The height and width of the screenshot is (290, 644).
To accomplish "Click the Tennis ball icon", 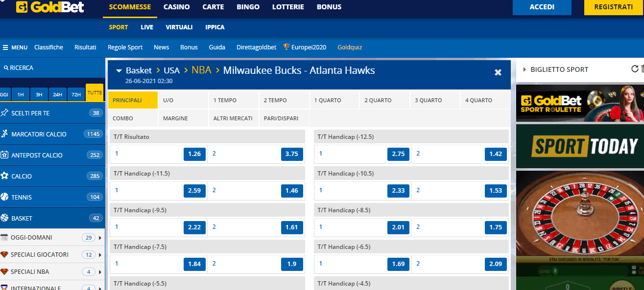I will (x=4, y=197).
